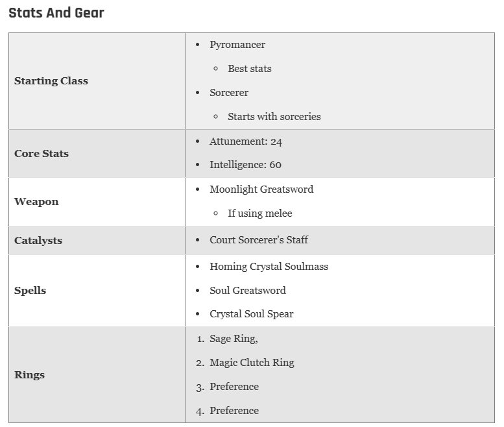This screenshot has height=427, width=504.
Task: Click the Best stats sub-item
Action: pyautogui.click(x=250, y=69)
